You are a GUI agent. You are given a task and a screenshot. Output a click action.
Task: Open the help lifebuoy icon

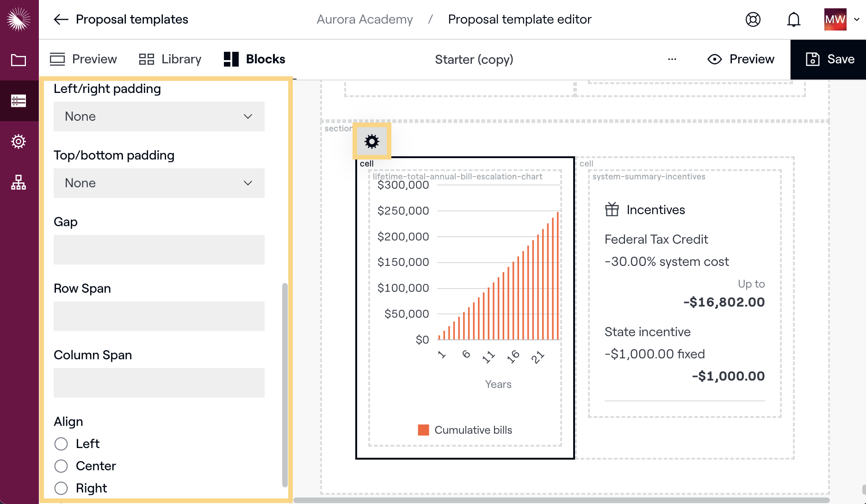(x=753, y=19)
